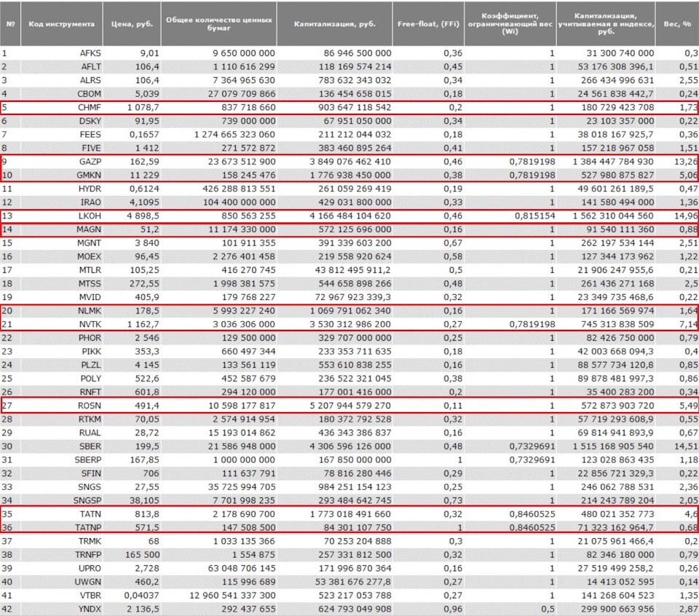Screen dimensions: 699x616
Task: Click the MOEX ticker cell
Action: 89,257
